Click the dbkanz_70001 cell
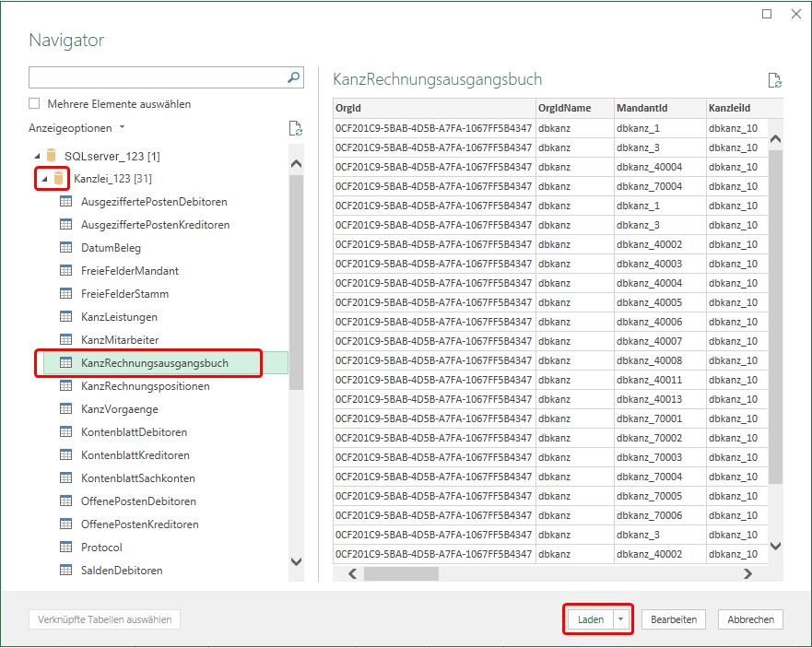Image resolution: width=812 pixels, height=648 pixels. 660,418
